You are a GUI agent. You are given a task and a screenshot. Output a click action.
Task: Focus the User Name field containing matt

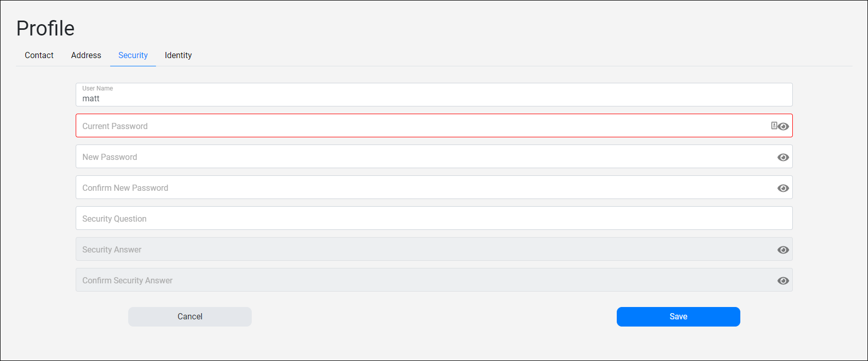pos(434,95)
